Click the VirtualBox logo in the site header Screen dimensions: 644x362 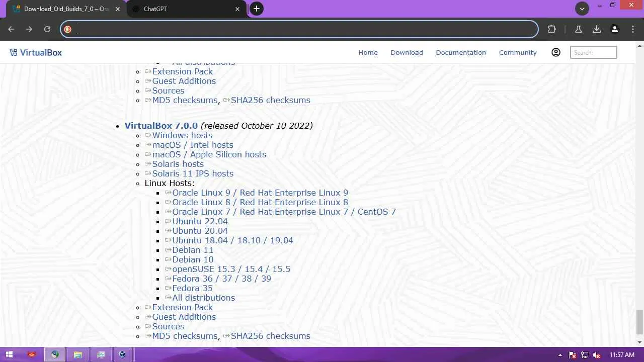[x=36, y=52]
